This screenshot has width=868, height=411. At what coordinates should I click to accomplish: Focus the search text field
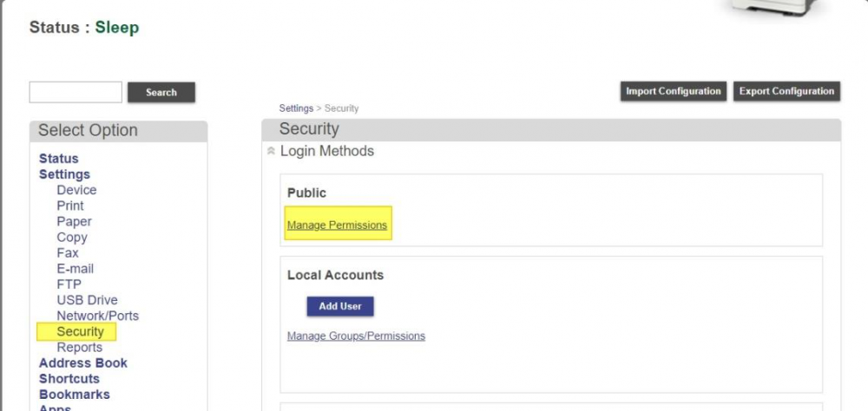pyautogui.click(x=76, y=93)
